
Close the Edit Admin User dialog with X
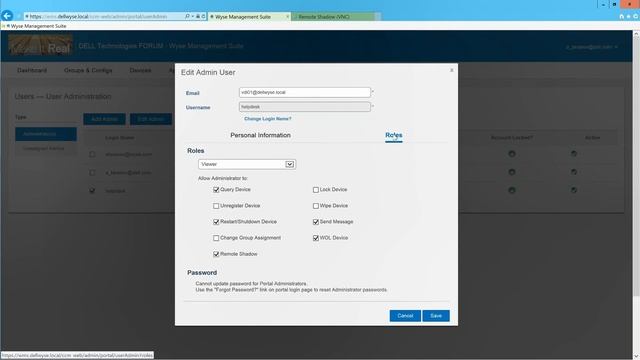451,70
